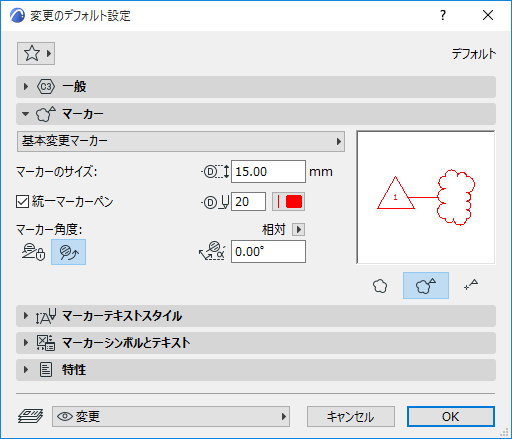Close the 変更のデフォルト設定 dialog

[488, 15]
